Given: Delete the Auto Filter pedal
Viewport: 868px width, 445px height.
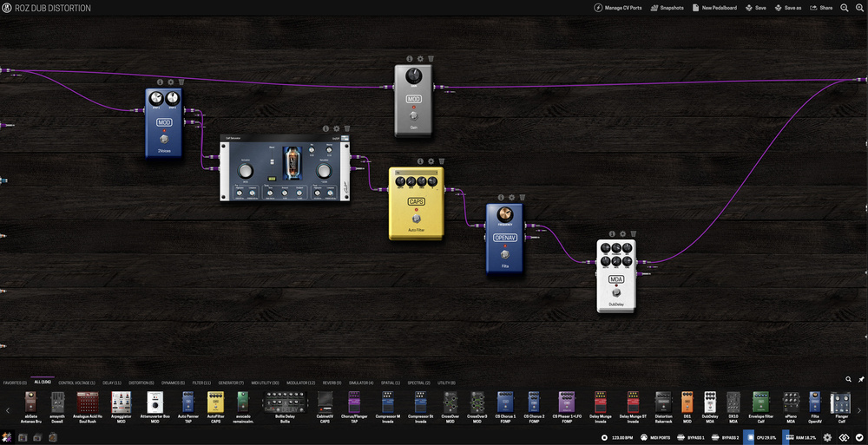Looking at the screenshot, I should [x=441, y=161].
